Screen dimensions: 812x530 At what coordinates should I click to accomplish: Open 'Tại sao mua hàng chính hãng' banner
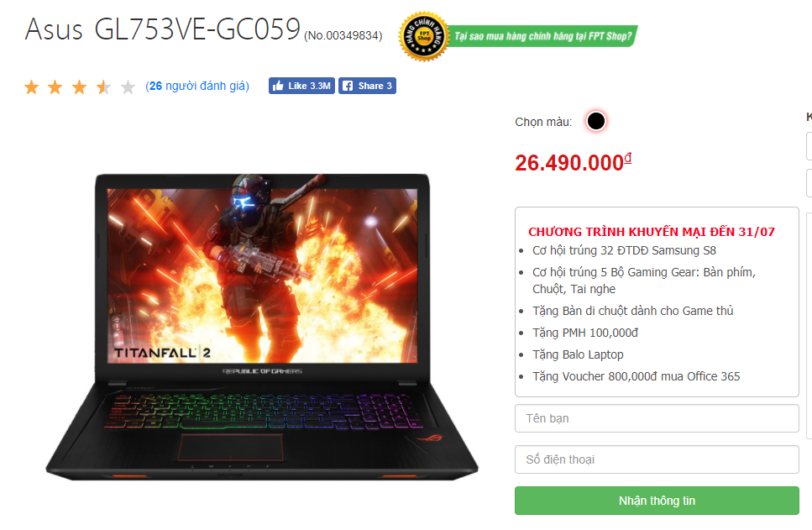tap(542, 36)
